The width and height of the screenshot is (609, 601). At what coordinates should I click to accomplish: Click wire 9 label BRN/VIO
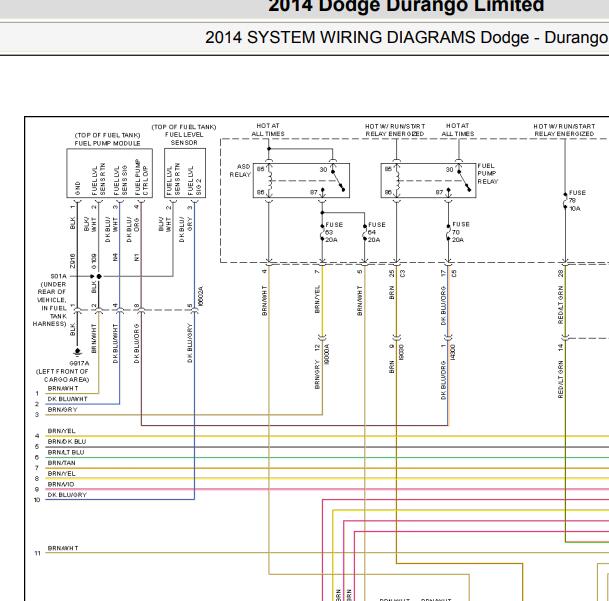pos(61,484)
